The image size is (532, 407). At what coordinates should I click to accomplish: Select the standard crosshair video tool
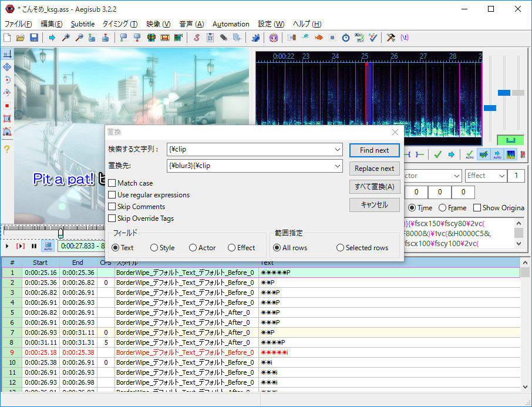(x=7, y=54)
